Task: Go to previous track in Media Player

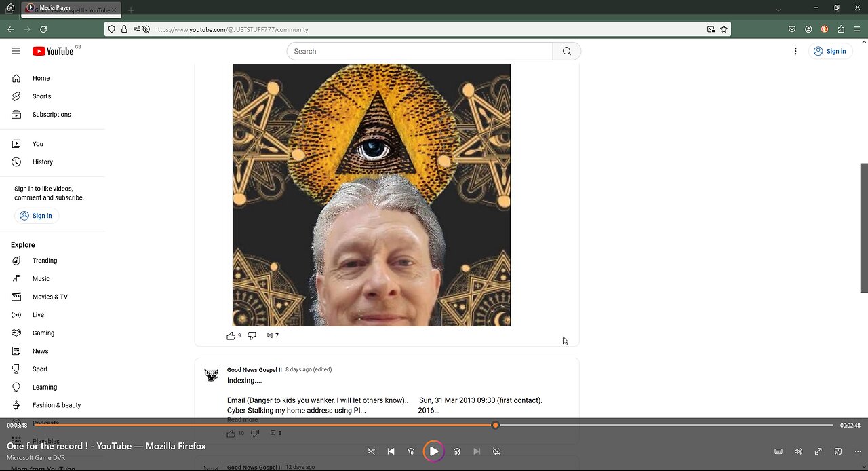Action: [x=391, y=451]
